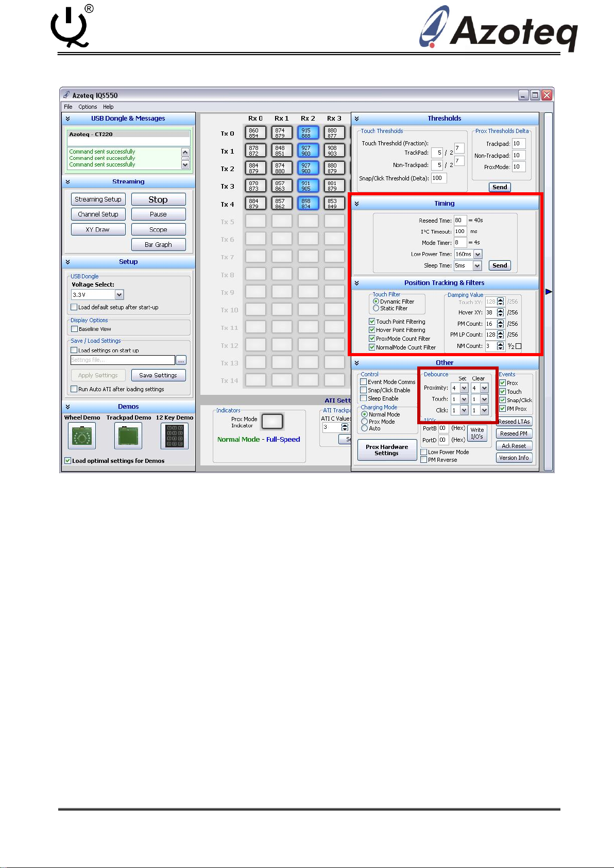614x868 pixels.
Task: Open the Options menu
Action: click(x=88, y=107)
